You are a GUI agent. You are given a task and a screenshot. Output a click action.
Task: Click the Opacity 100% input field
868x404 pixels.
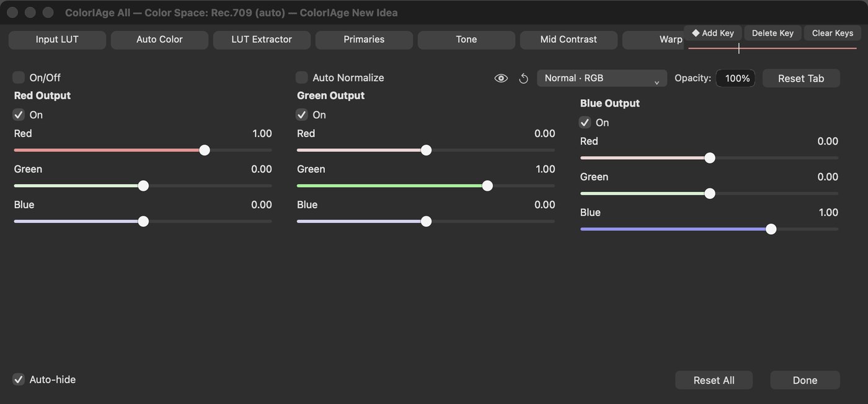736,78
